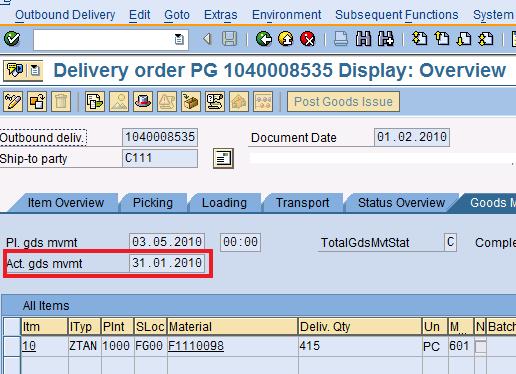
Task: Select the row selector for item 10
Action: click(12, 346)
